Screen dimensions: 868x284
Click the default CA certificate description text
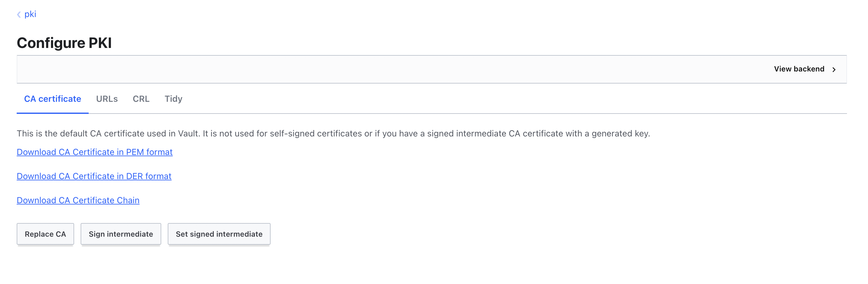click(333, 134)
